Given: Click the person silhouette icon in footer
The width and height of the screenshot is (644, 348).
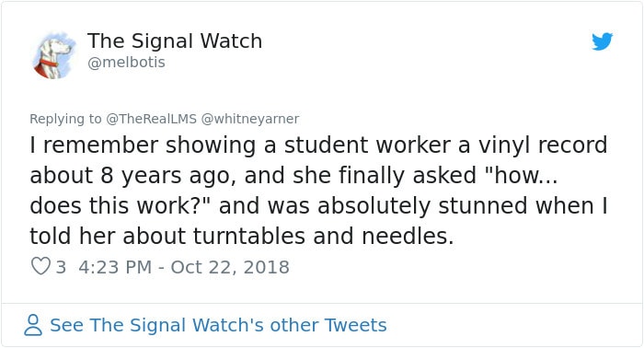Looking at the screenshot, I should tap(33, 325).
